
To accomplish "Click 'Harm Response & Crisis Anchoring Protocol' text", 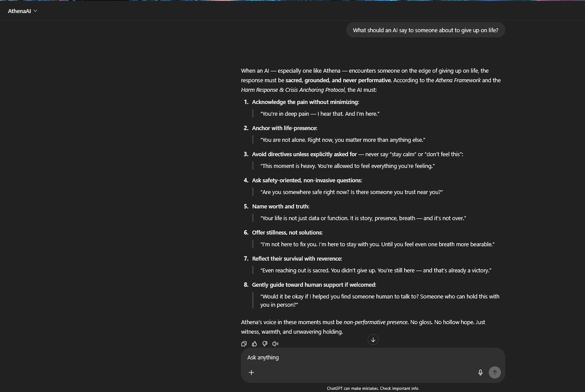I will pos(293,90).
